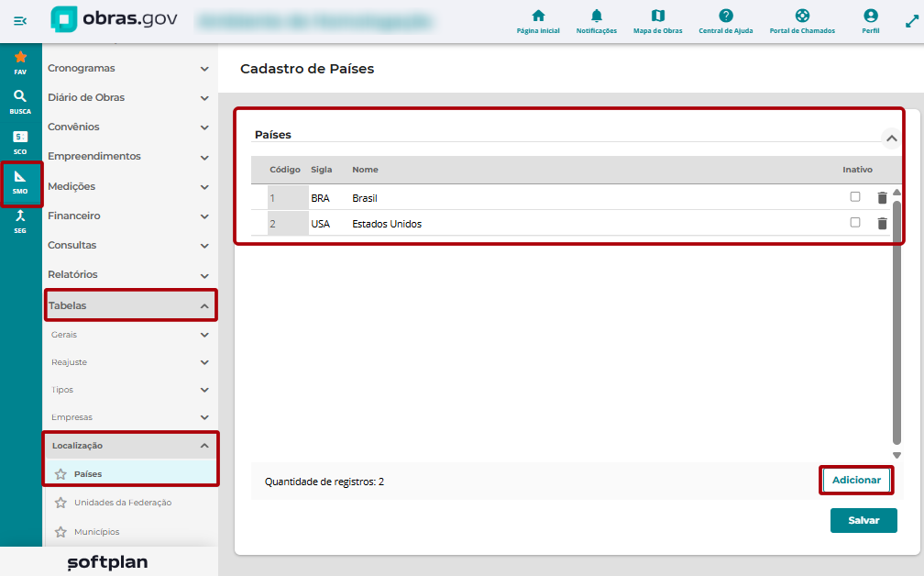Mark Brasil as Inativo

[x=855, y=197]
